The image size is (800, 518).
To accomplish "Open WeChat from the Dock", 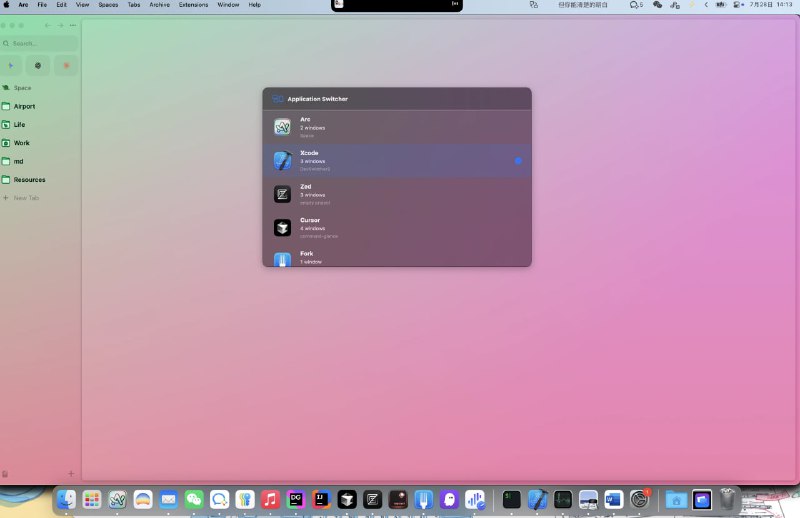I will (194, 499).
